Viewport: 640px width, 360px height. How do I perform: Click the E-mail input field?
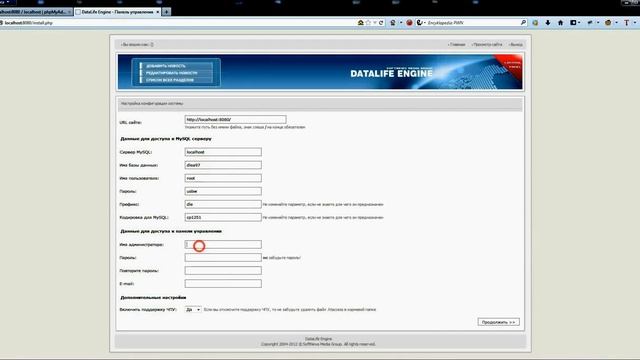(223, 283)
